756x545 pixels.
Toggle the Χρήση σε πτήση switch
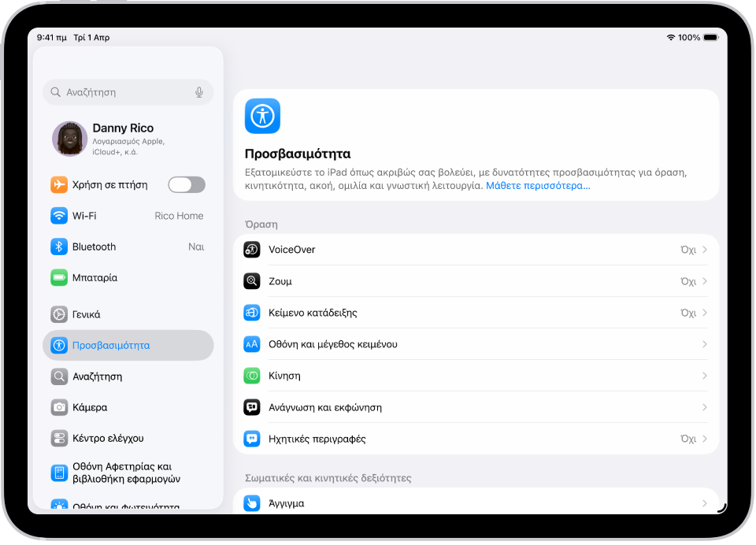[x=187, y=185]
